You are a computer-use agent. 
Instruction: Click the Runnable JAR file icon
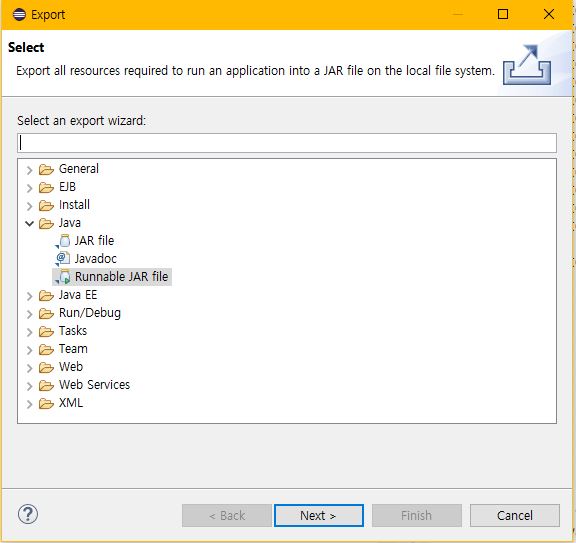(64, 277)
